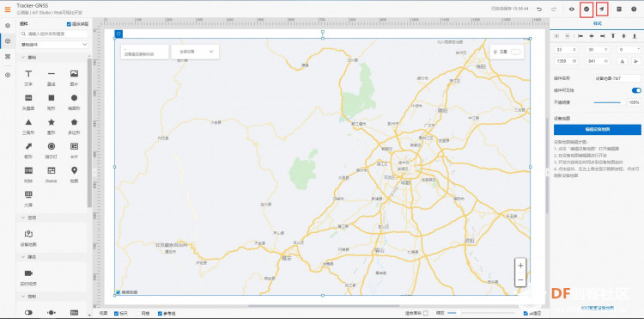This screenshot has height=319, width=644.
Task: Toggle the component visible switch in style panel
Action: 636,90
